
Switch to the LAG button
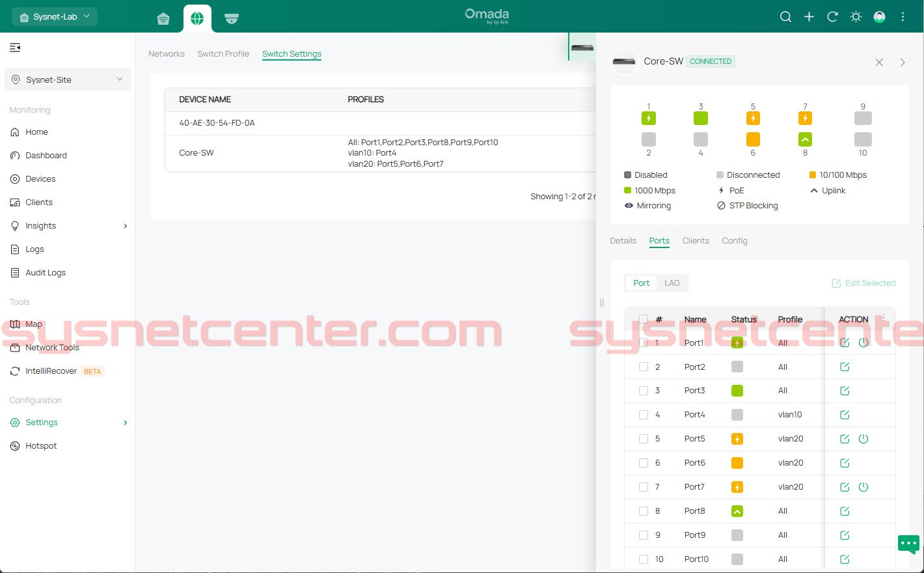[672, 283]
